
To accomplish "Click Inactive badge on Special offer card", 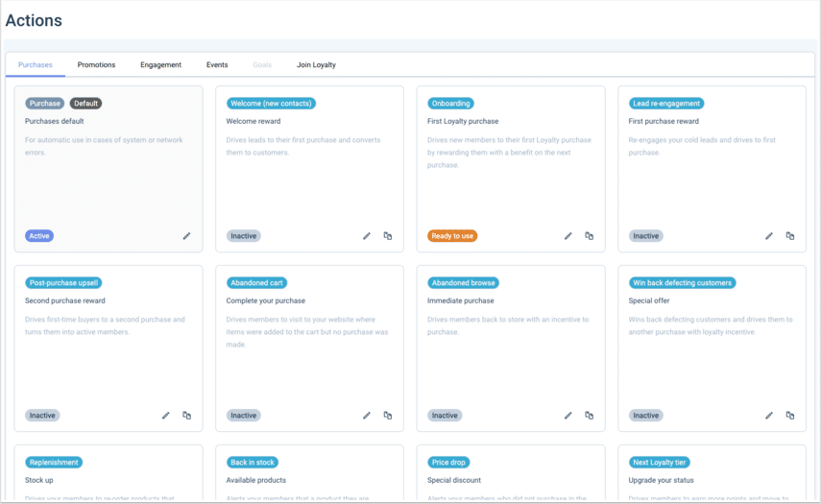I will pos(645,416).
